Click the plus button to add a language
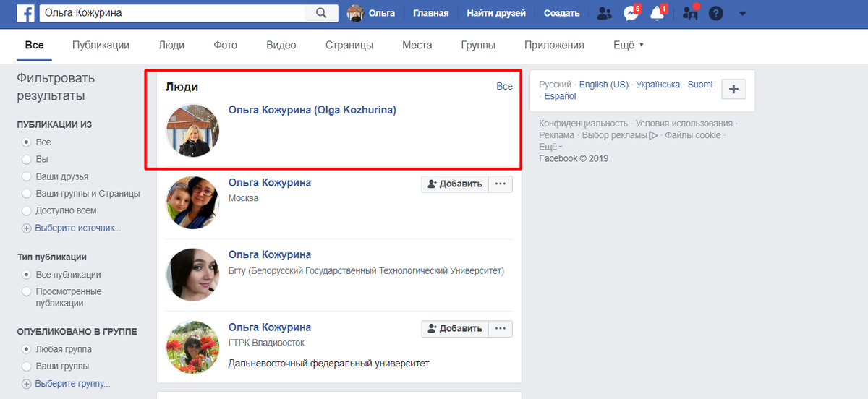Image resolution: width=868 pixels, height=399 pixels. [733, 90]
